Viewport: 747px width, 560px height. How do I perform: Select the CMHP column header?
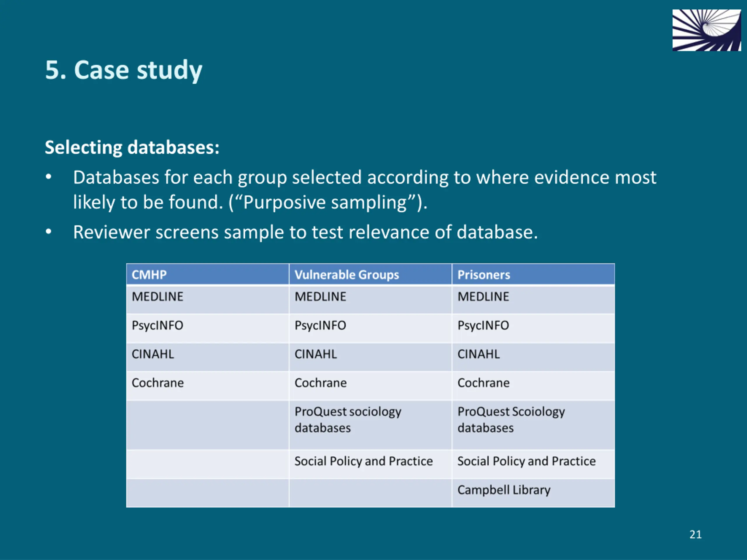click(x=149, y=274)
